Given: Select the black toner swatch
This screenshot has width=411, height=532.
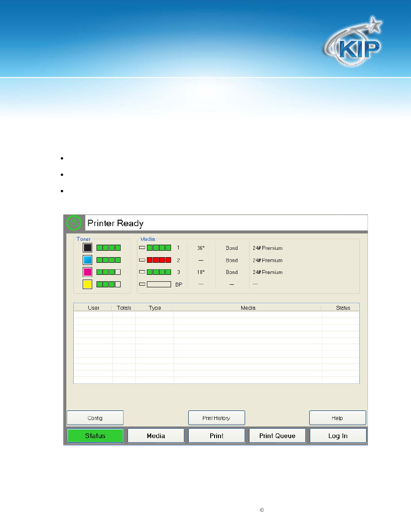Looking at the screenshot, I should pos(87,248).
